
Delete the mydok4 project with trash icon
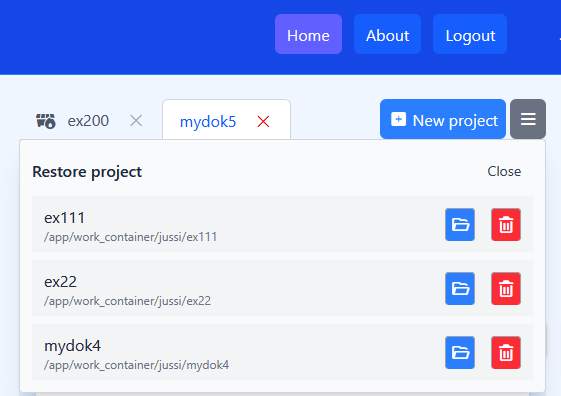(x=506, y=353)
